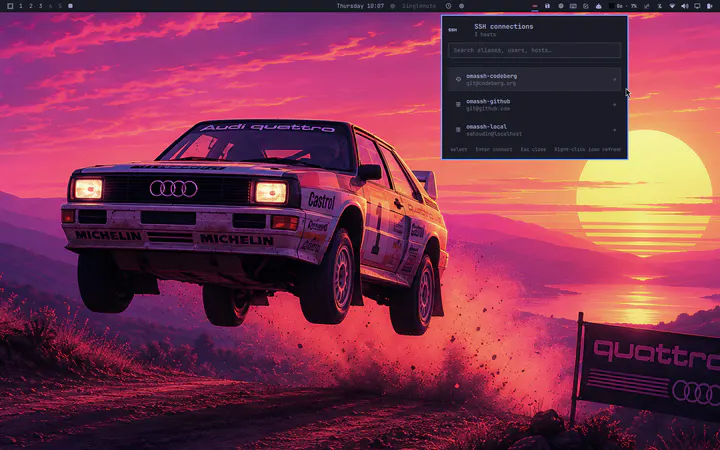Image resolution: width=720 pixels, height=450 pixels.
Task: Select the omassh-github host row
Action: pos(534,105)
